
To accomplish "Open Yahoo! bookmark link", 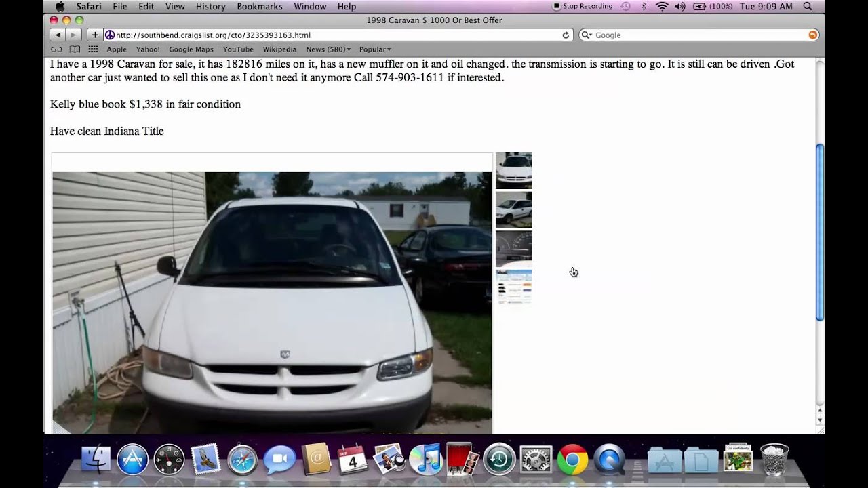I will tap(148, 49).
